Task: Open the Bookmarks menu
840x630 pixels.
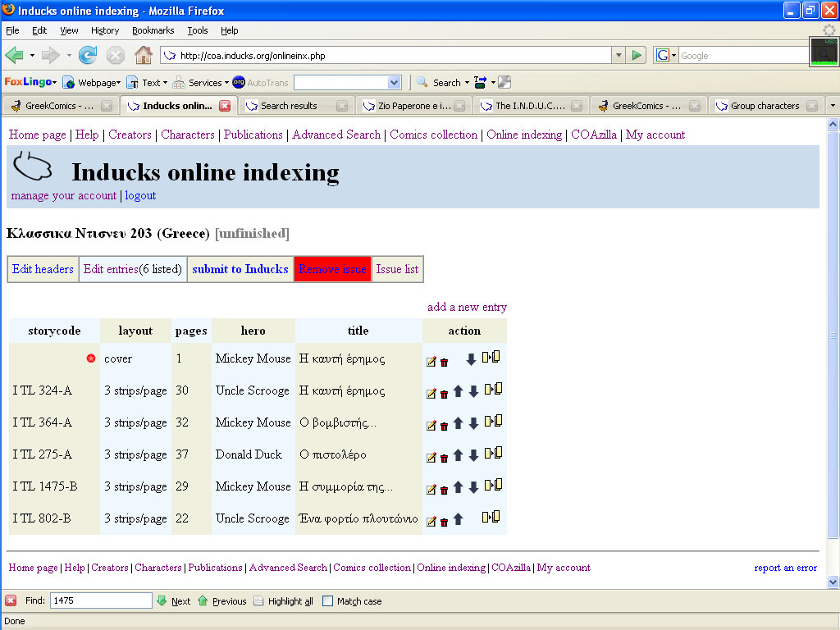Action: point(153,30)
